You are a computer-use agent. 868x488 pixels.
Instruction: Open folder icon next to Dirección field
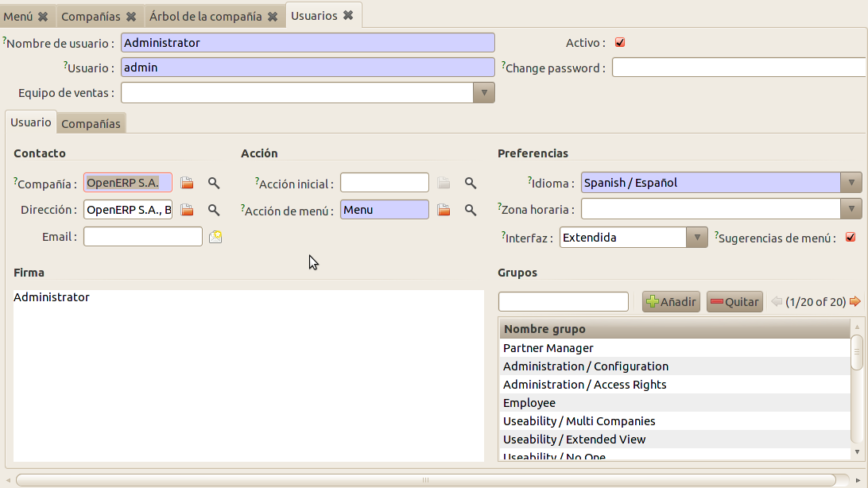(x=187, y=210)
